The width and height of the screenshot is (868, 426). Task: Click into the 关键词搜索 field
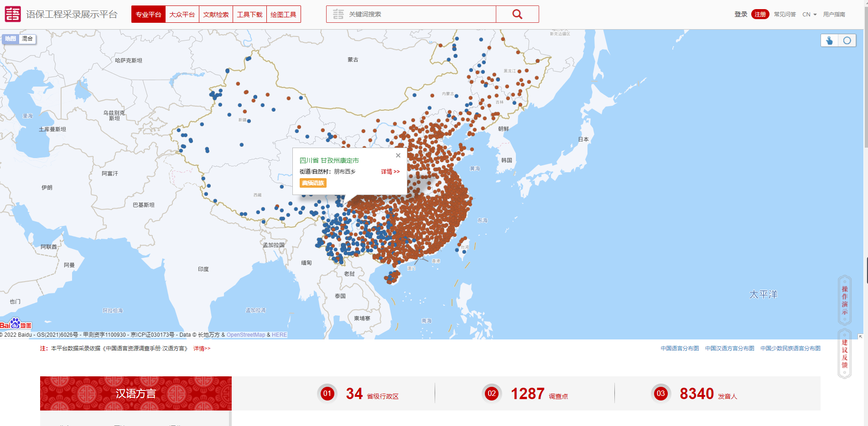tap(420, 14)
